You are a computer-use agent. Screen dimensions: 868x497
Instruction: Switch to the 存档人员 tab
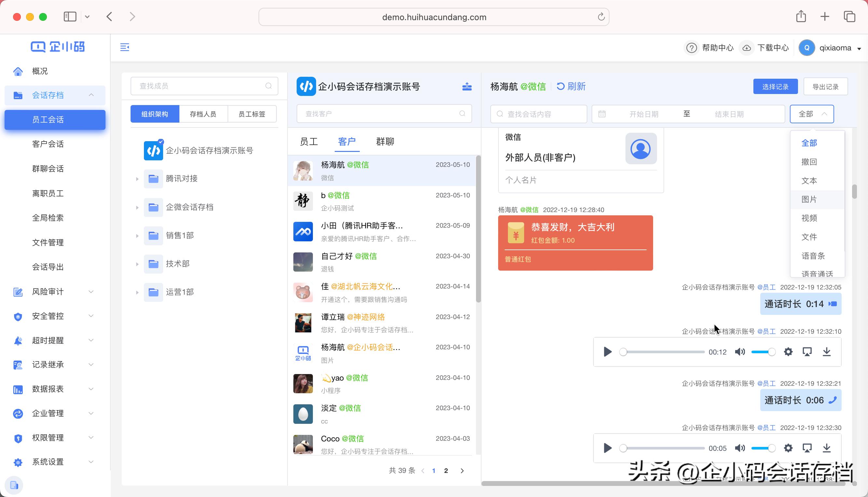tap(203, 114)
